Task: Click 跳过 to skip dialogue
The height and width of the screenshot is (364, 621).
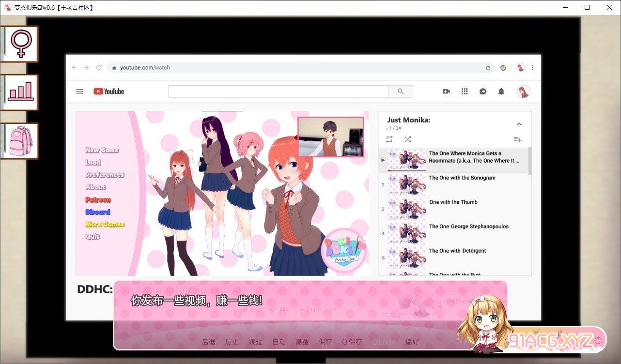Action: tap(256, 342)
